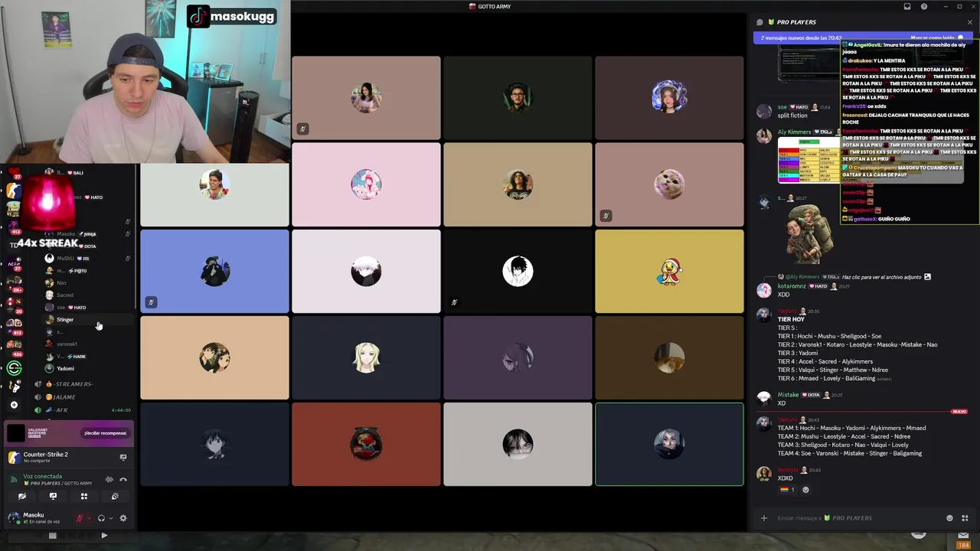980x551 pixels.
Task: Open the backpack character image in chat
Action: coord(810,233)
